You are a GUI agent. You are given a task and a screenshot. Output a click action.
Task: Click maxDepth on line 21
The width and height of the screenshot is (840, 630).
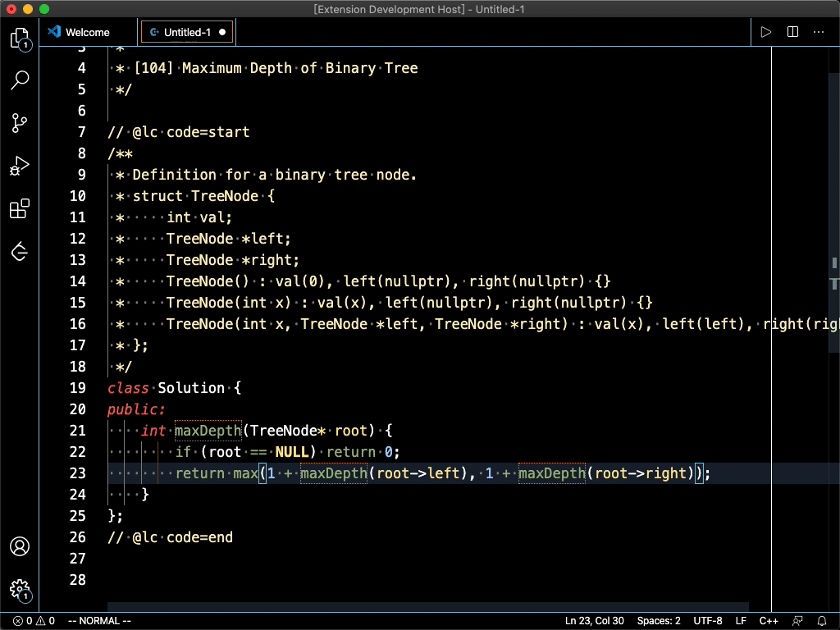click(208, 431)
